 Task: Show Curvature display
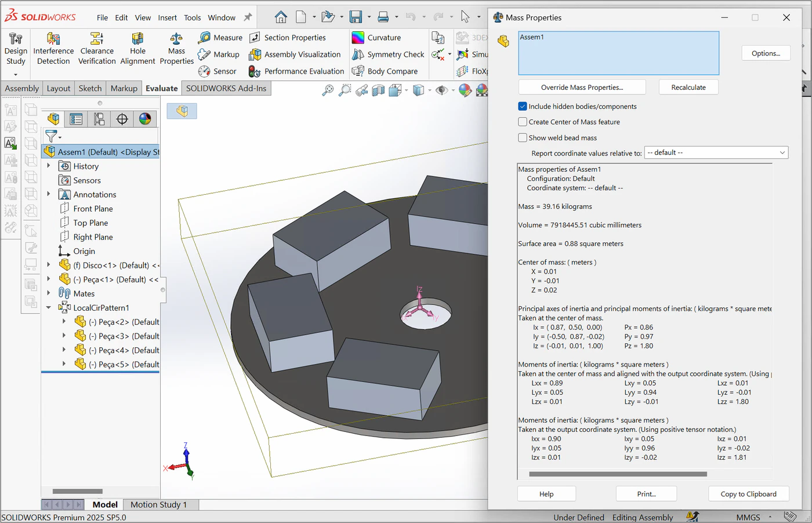click(376, 38)
